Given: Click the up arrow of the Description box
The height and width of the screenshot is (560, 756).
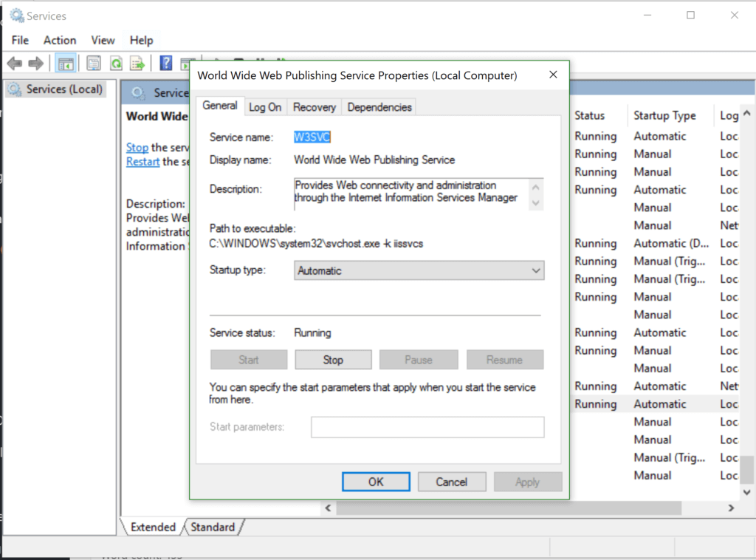Looking at the screenshot, I should point(536,187).
